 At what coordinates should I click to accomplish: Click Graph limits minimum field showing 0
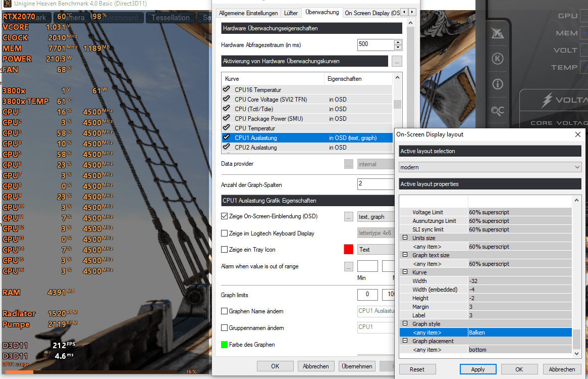367,295
